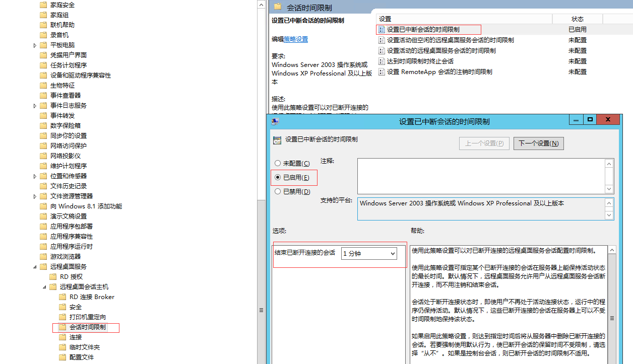
Task: Click the 设置 column header
Action: pos(385,19)
